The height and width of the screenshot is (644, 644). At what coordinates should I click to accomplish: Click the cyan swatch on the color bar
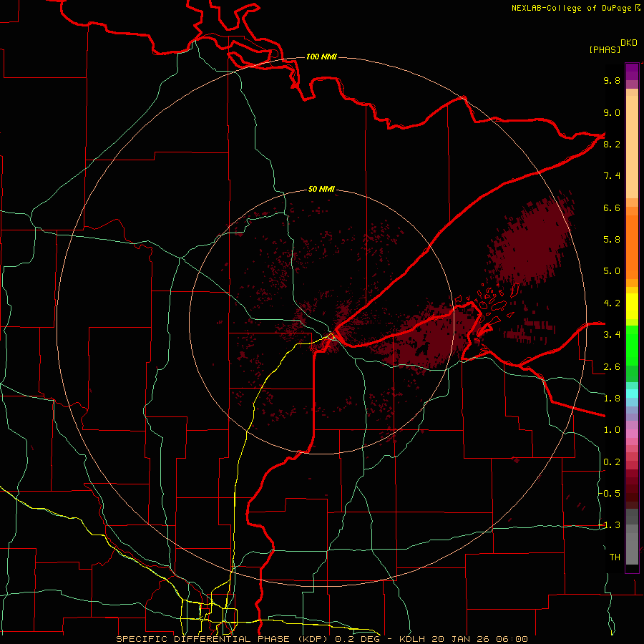click(x=632, y=394)
